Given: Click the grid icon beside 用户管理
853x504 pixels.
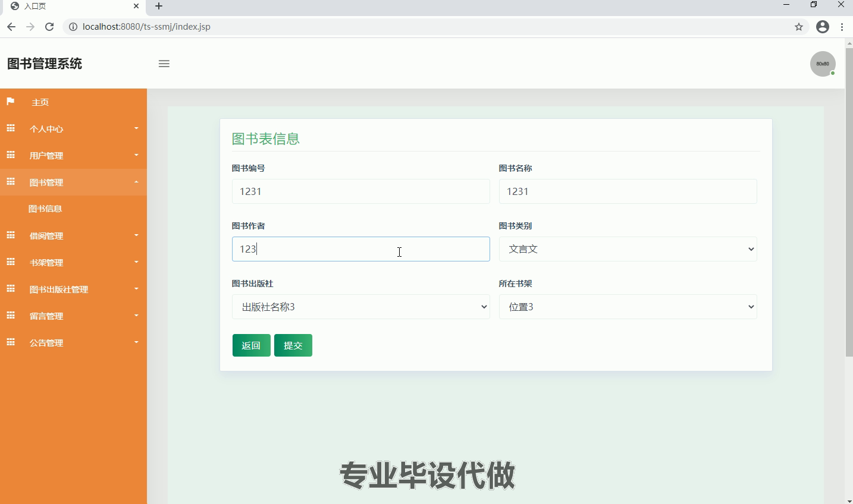Looking at the screenshot, I should 11,155.
